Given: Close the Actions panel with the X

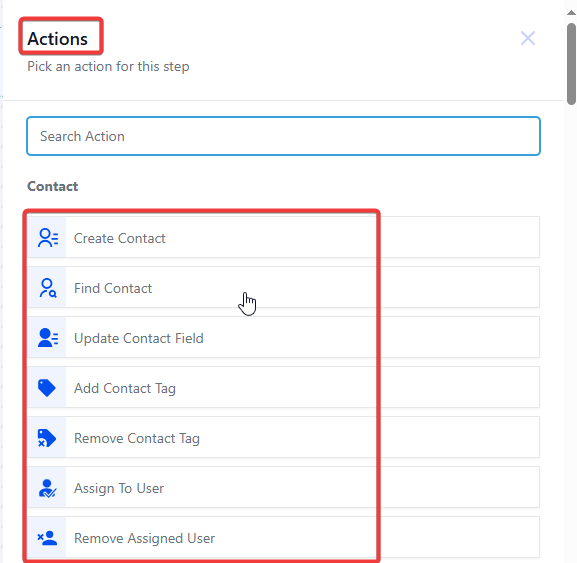Looking at the screenshot, I should pyautogui.click(x=528, y=38).
